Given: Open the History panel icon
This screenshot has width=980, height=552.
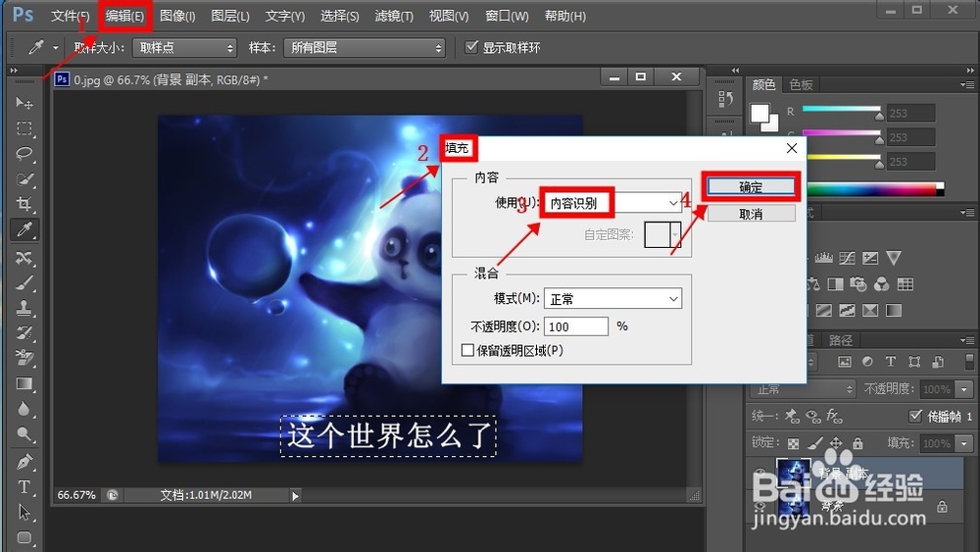Looking at the screenshot, I should pyautogui.click(x=725, y=99).
